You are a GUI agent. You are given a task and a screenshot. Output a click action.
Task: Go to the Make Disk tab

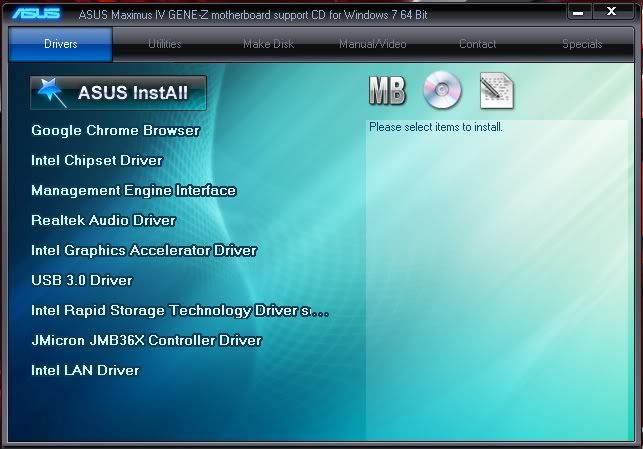coord(269,44)
